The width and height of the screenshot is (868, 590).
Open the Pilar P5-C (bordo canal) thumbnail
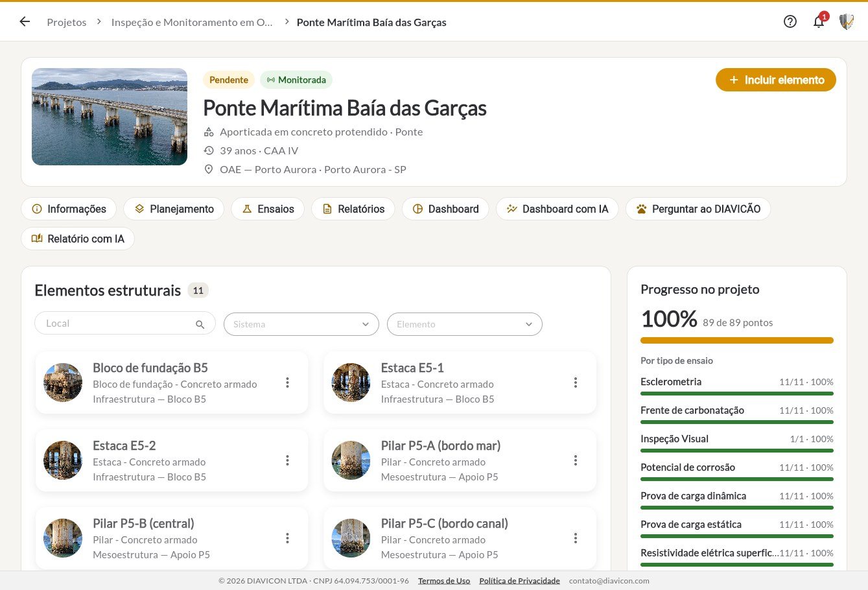351,538
